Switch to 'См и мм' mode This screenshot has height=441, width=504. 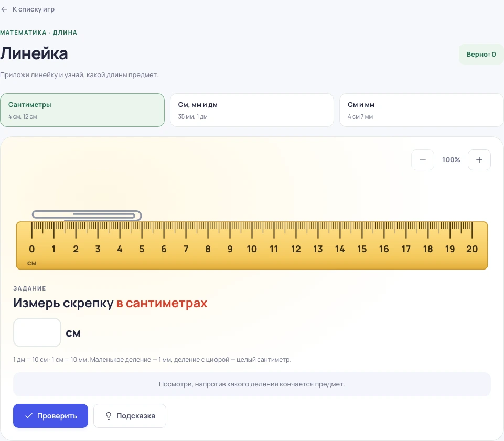point(421,110)
